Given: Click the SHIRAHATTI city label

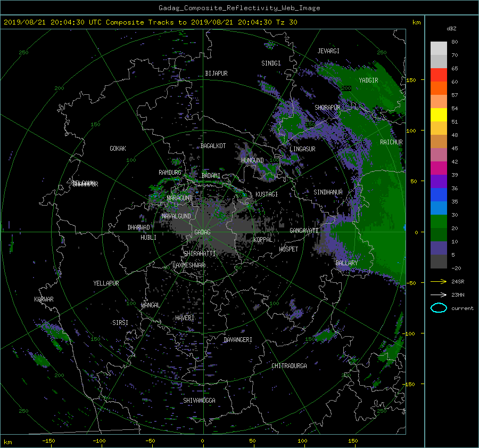Looking at the screenshot, I should (200, 253).
